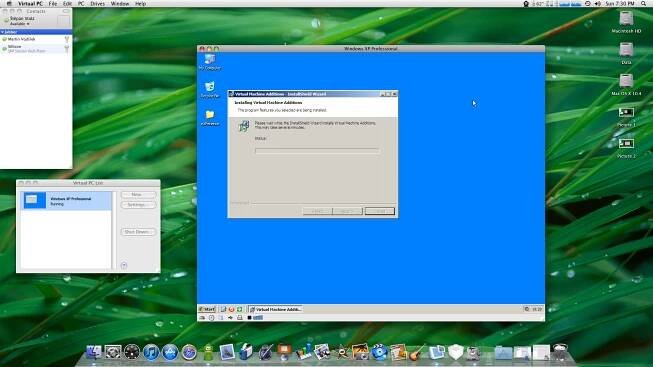Click the hard disk status icon in Virtual PC toolbar
Image resolution: width=653 pixels, height=367 pixels.
(x=202, y=317)
